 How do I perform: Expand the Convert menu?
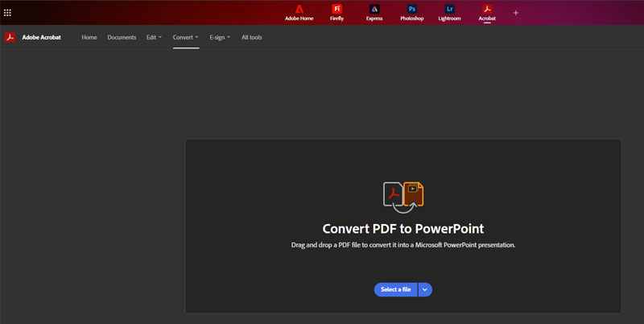click(186, 37)
